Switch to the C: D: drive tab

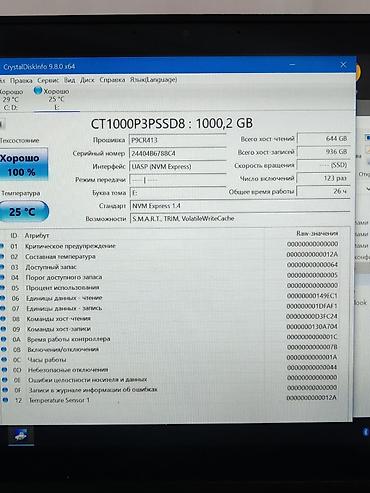pyautogui.click(x=12, y=99)
